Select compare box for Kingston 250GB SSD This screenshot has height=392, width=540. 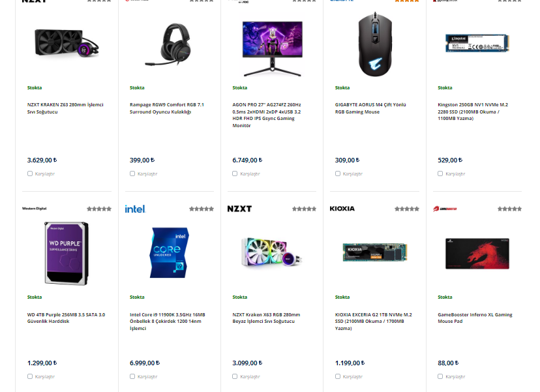tap(440, 173)
